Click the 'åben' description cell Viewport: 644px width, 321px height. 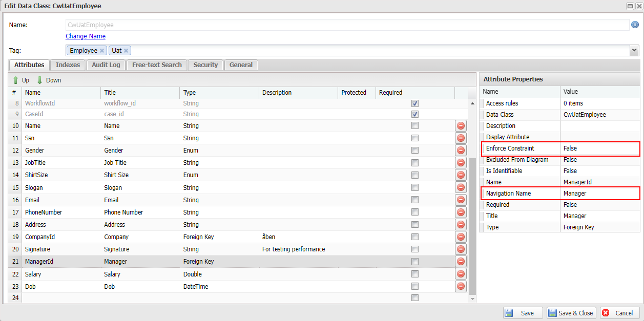pos(299,237)
